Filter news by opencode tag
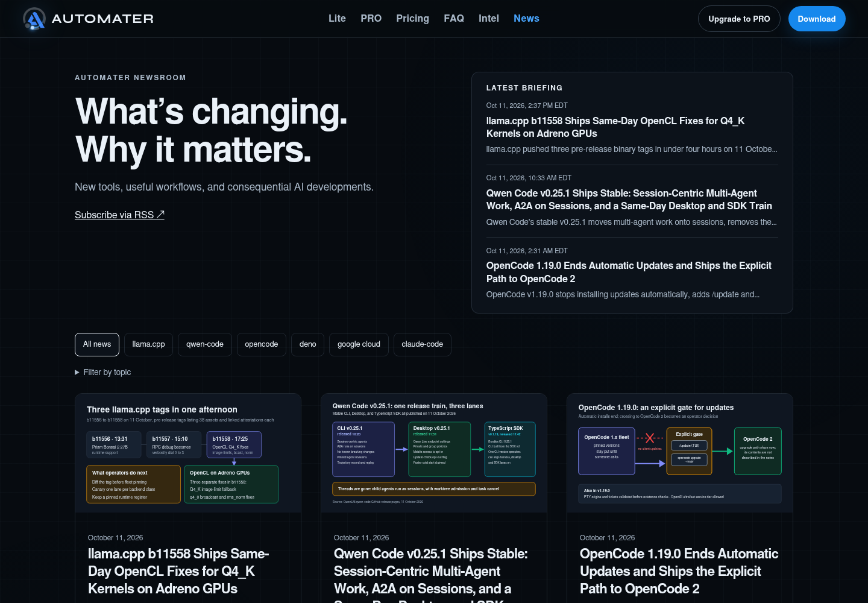This screenshot has width=868, height=603. coord(262,344)
